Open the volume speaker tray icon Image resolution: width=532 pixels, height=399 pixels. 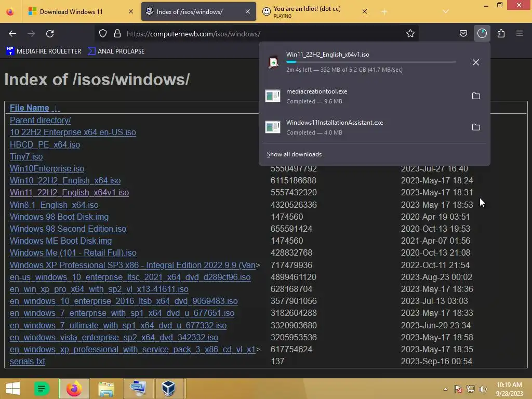point(483,389)
